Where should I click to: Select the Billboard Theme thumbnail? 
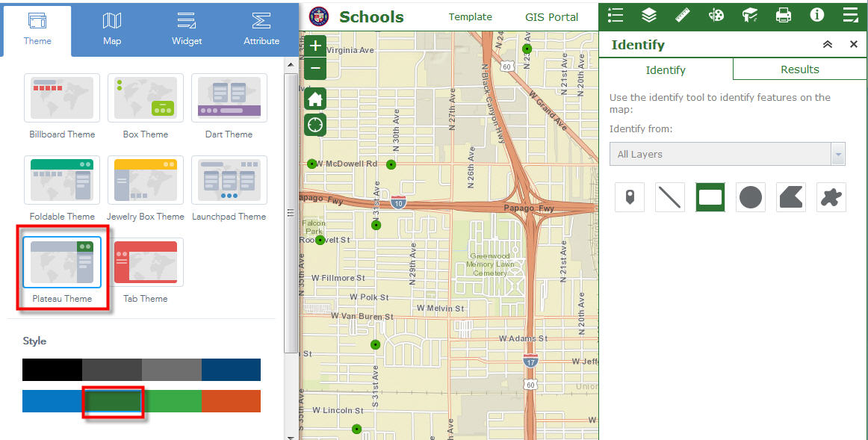(62, 98)
